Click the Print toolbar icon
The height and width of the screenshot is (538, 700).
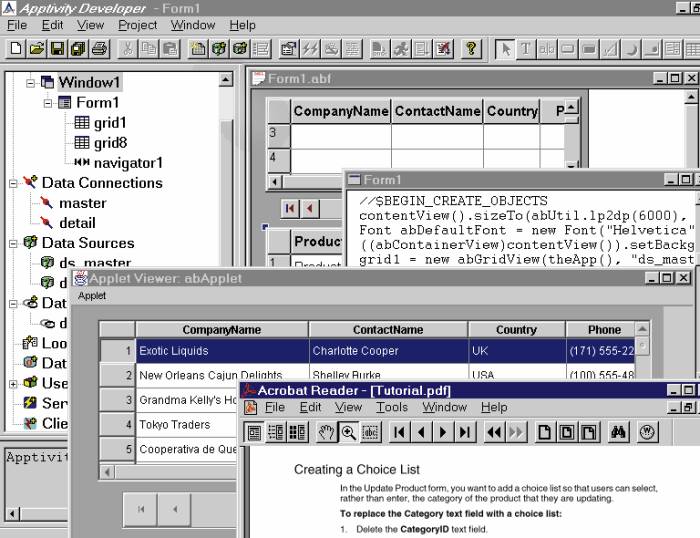pyautogui.click(x=100, y=48)
